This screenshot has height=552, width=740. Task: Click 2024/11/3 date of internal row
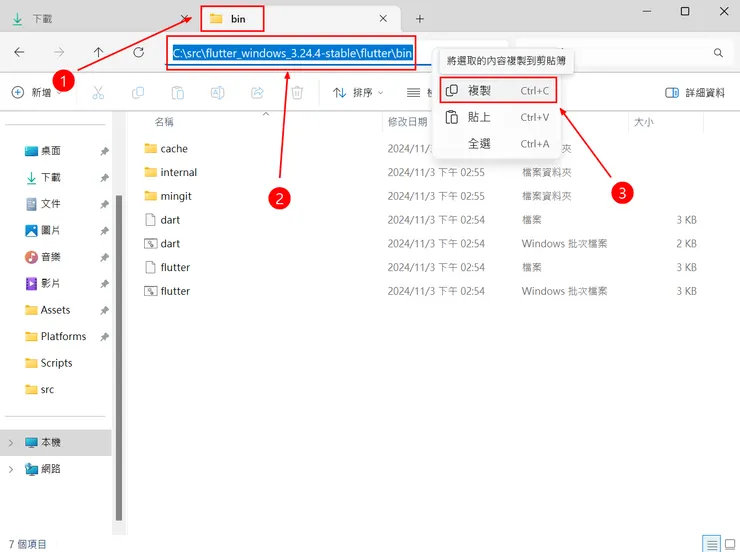(436, 172)
